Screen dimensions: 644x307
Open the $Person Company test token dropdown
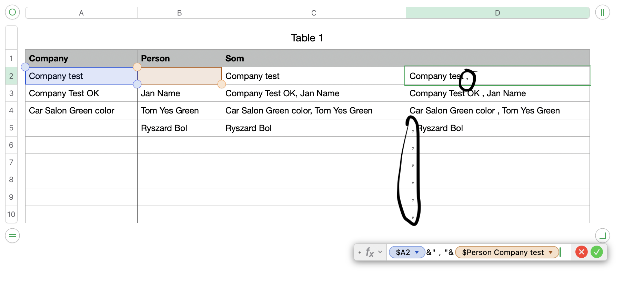point(551,252)
